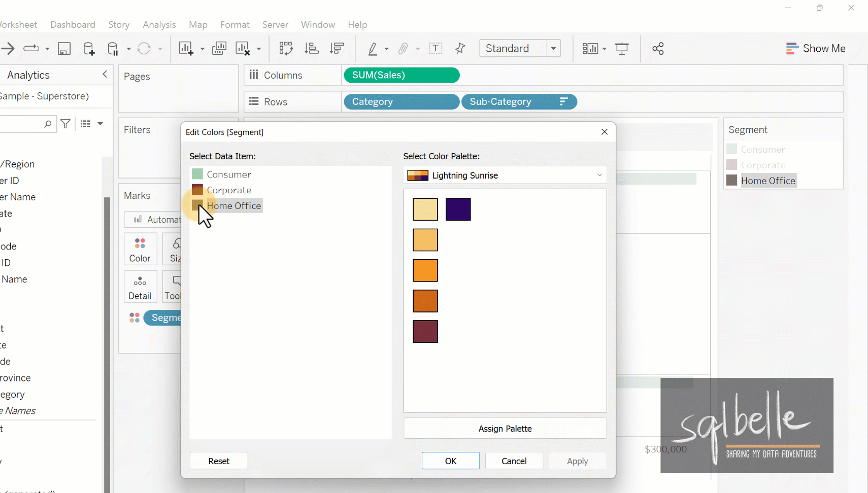Image resolution: width=868 pixels, height=493 pixels.
Task: Click the Share workbook icon
Action: point(658,49)
